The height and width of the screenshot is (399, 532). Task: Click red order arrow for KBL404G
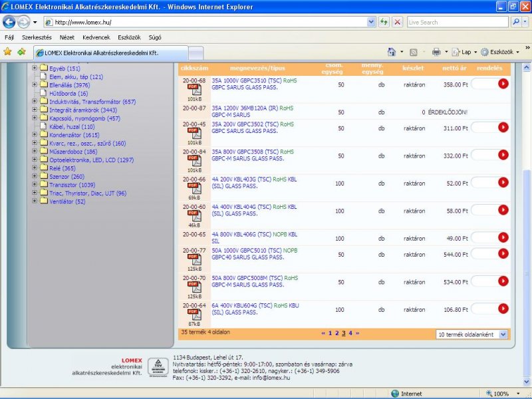(x=503, y=209)
